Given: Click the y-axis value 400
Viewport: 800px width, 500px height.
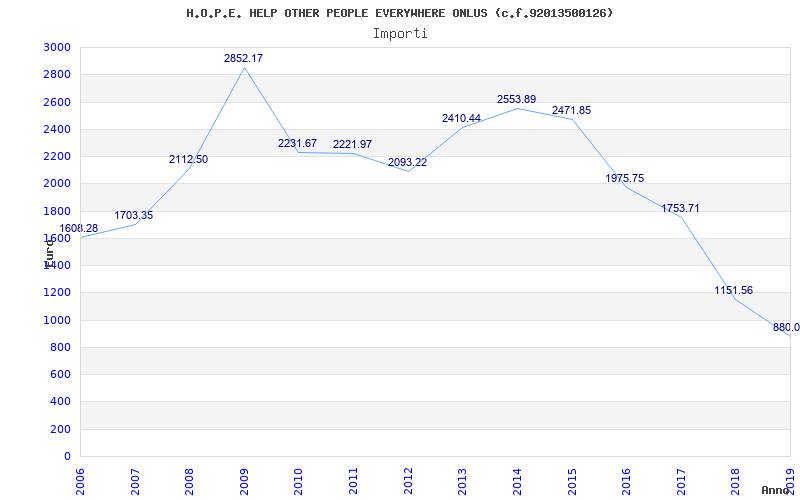Looking at the screenshot, I should [61, 402].
